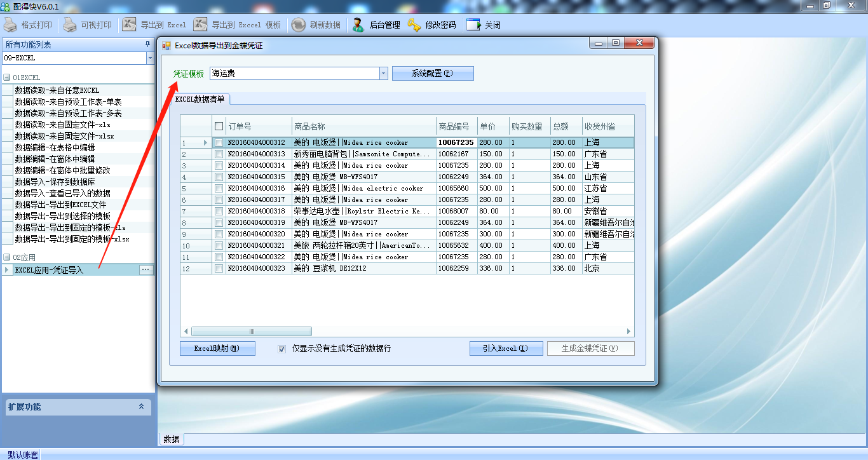Collapse the 扩展功能 panel chevron

pyautogui.click(x=141, y=407)
